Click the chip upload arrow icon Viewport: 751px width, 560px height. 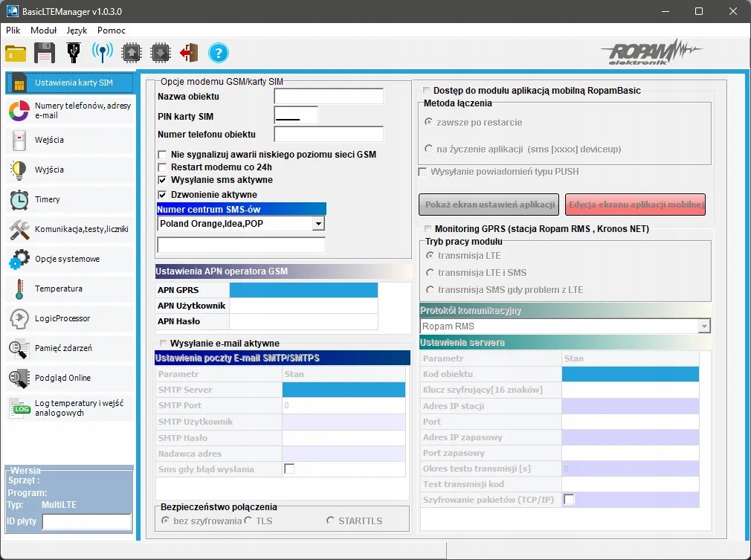(131, 53)
